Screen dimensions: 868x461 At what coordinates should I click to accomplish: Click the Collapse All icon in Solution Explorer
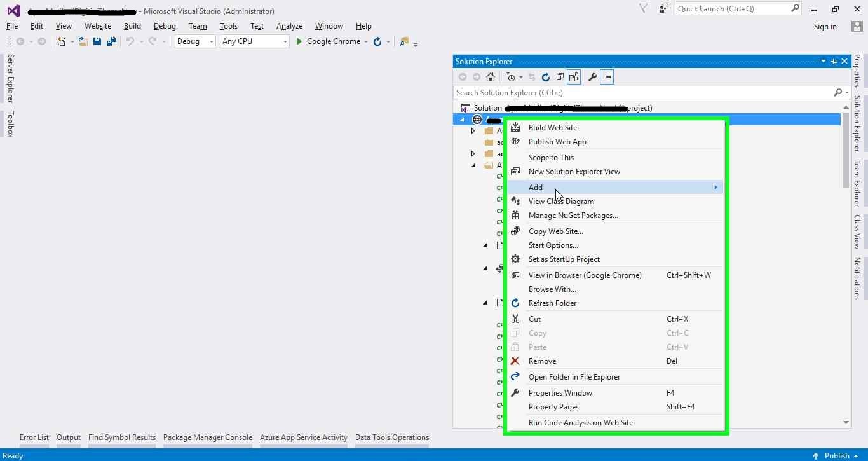tap(560, 77)
